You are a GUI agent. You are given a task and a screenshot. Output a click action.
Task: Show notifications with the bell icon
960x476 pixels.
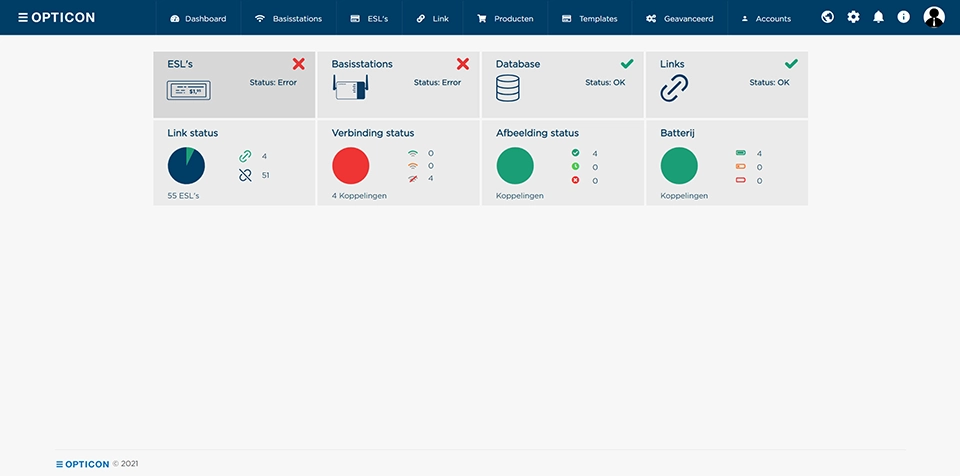click(878, 17)
